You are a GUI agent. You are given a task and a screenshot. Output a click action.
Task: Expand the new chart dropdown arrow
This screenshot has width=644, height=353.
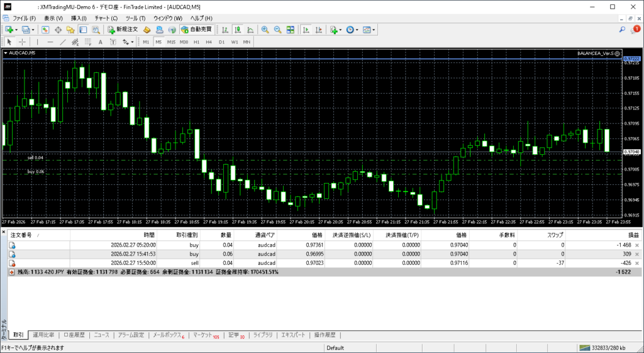point(16,30)
